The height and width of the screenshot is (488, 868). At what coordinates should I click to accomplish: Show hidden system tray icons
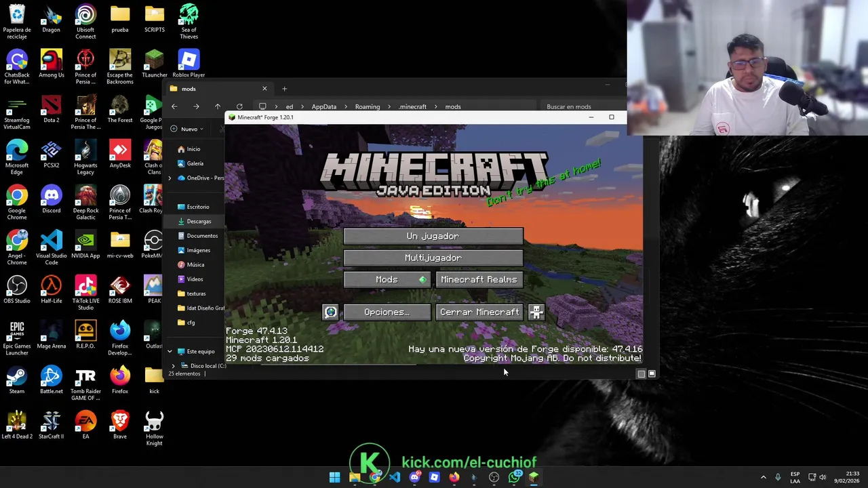pos(763,477)
